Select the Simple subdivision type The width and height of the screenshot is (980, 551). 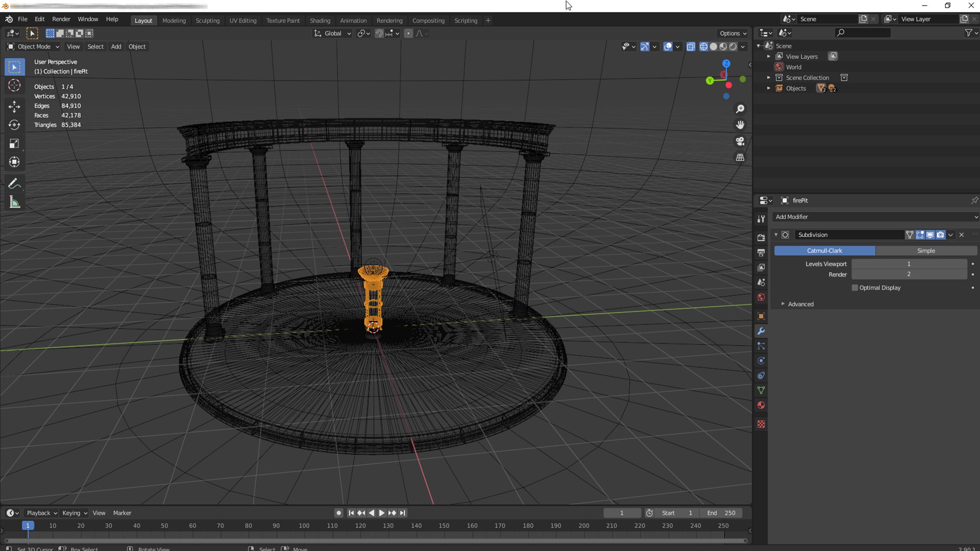coord(925,251)
